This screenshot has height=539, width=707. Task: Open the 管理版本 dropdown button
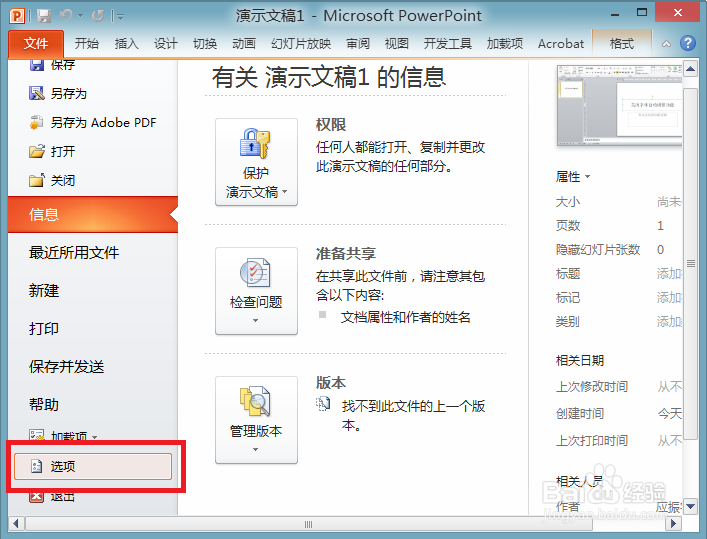point(256,420)
